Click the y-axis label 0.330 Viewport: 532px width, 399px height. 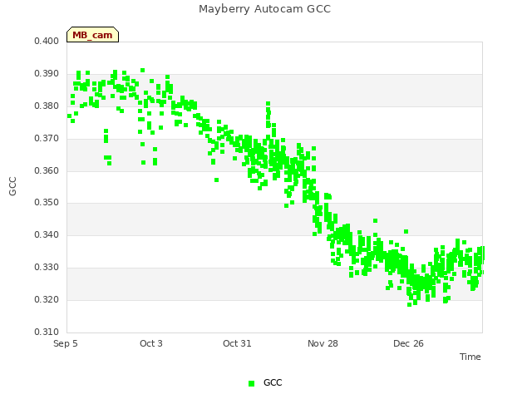pos(47,268)
